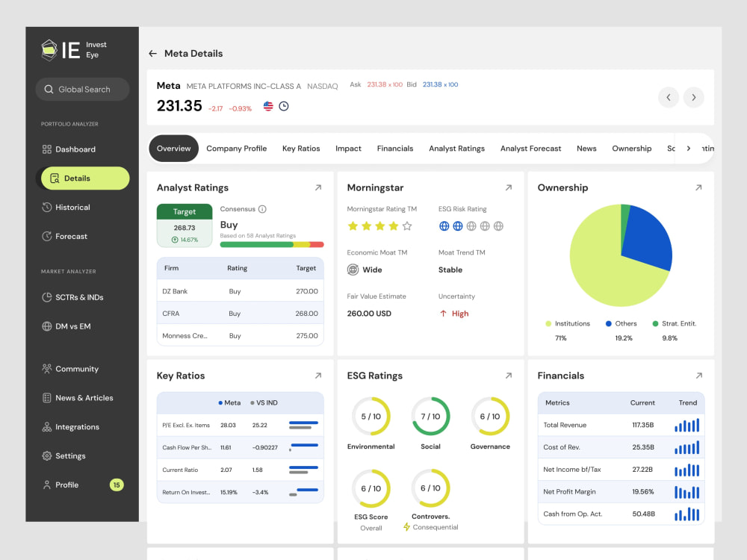Click the Total Revenue trend chart
The width and height of the screenshot is (747, 560).
click(687, 425)
